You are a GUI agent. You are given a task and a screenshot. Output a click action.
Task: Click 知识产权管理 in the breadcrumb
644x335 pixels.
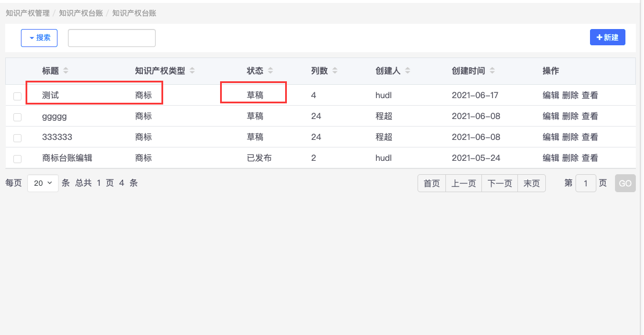click(28, 13)
